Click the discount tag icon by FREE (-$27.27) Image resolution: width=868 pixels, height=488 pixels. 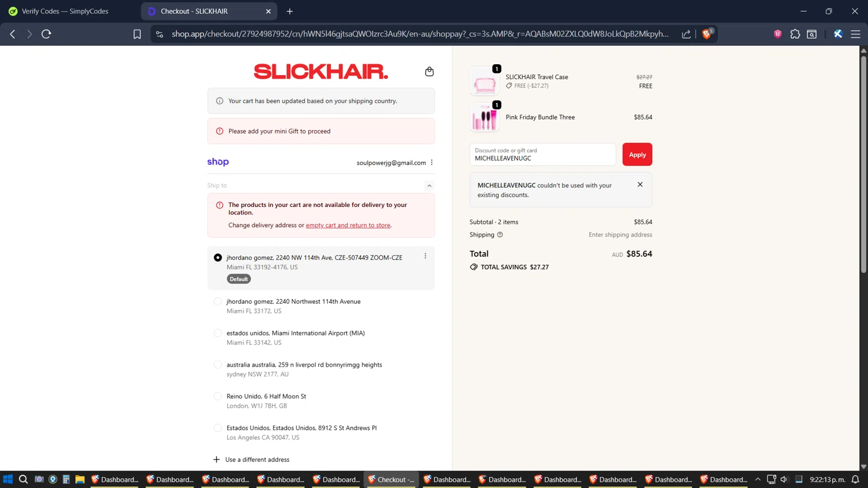tap(509, 86)
